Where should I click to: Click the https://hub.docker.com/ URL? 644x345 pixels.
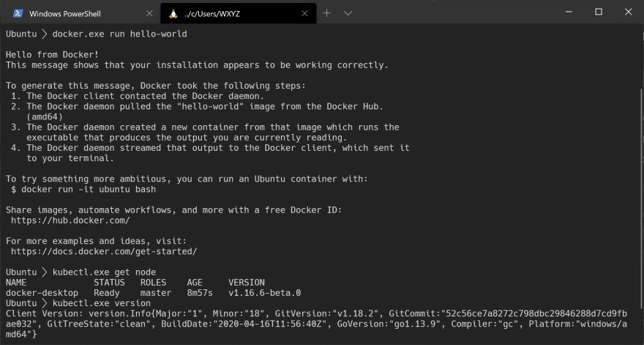click(x=70, y=220)
